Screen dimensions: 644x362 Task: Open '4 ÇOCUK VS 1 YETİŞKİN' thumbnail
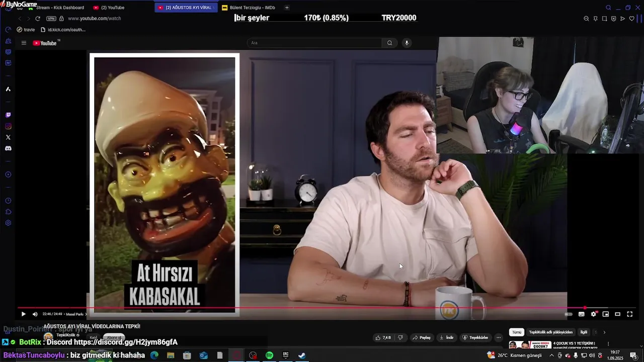tap(530, 345)
